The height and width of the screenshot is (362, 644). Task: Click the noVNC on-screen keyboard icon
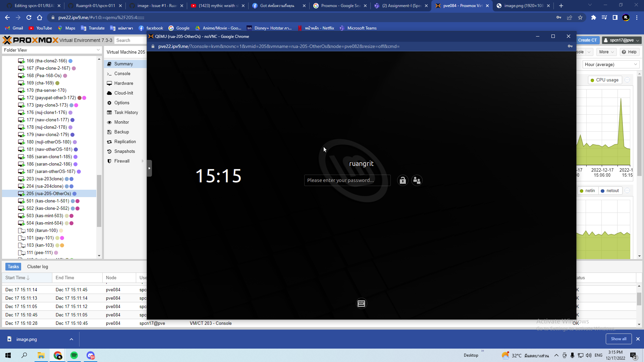pyautogui.click(x=361, y=304)
